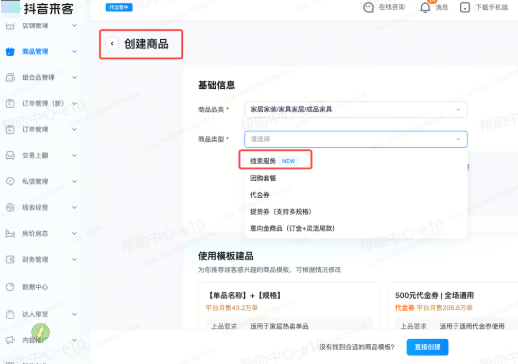This screenshot has width=518, height=364.
Task: Click the blue 商品管理 basket icon
Action: [x=10, y=52]
